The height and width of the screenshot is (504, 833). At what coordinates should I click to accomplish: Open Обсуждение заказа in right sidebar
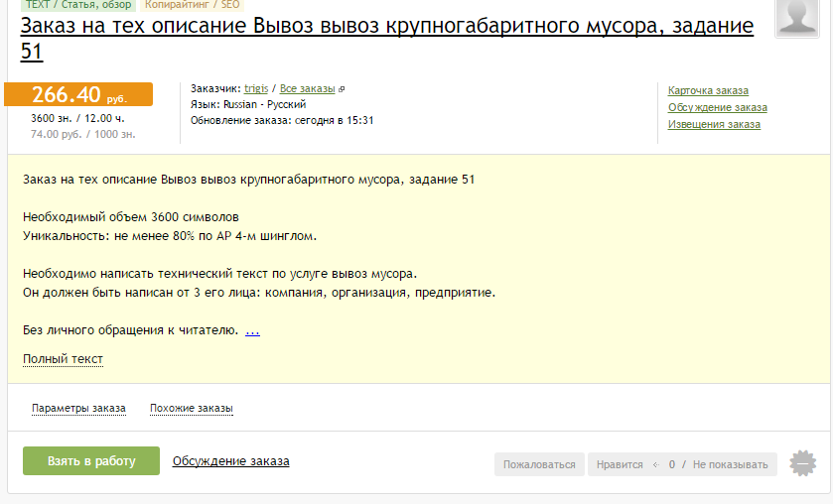coord(717,108)
